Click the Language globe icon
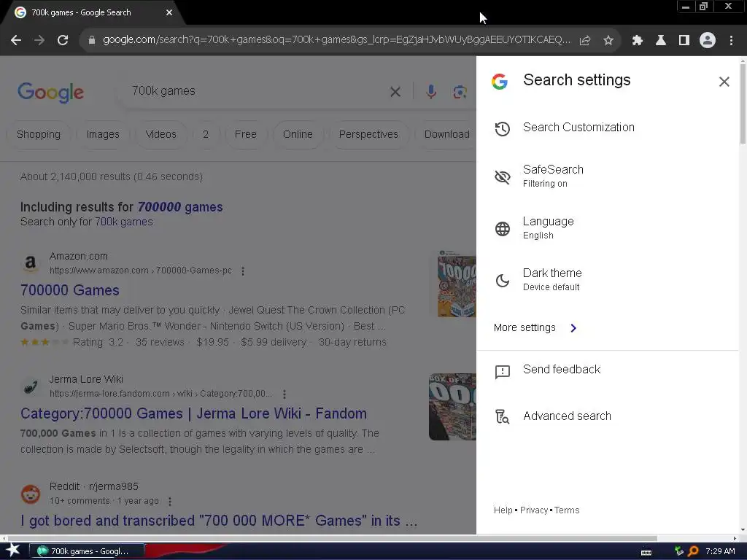 [x=502, y=229]
